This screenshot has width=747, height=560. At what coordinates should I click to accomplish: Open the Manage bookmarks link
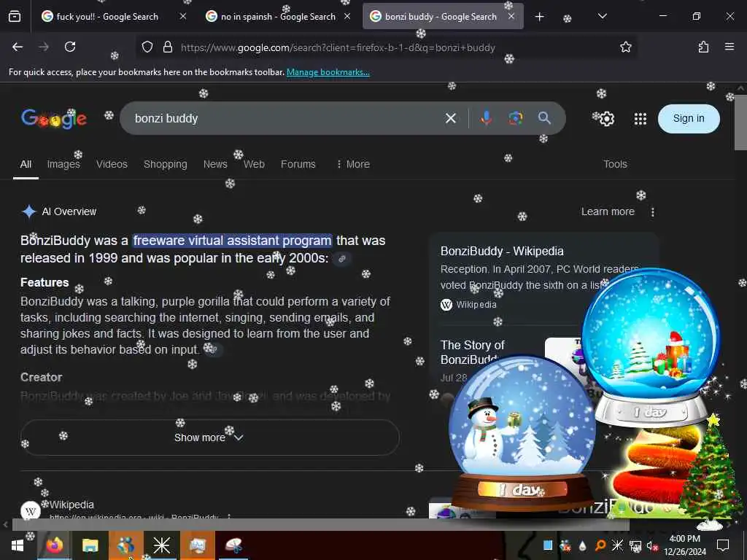[328, 72]
